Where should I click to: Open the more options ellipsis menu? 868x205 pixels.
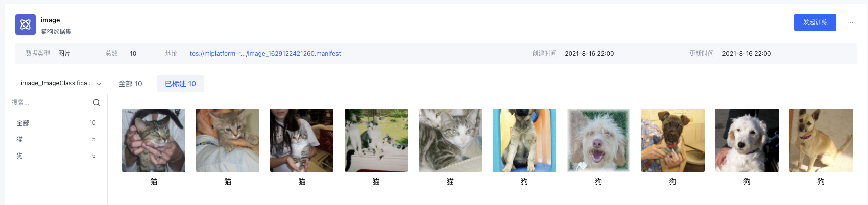pos(851,22)
